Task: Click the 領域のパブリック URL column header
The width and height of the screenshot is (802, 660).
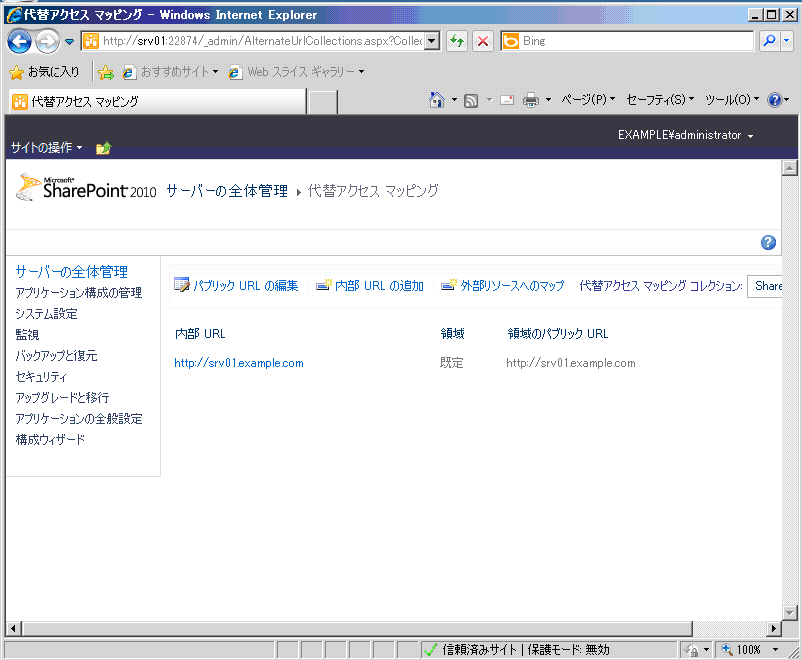Action: tap(558, 334)
